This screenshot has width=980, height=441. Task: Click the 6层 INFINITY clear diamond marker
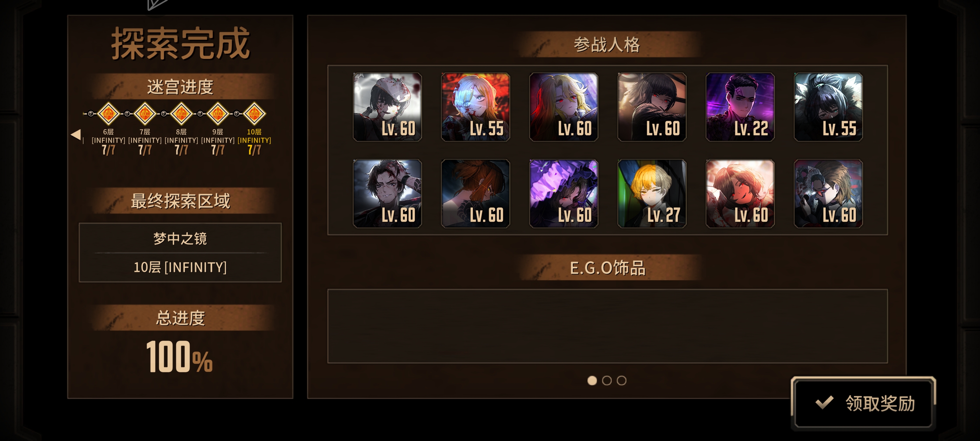click(x=108, y=113)
